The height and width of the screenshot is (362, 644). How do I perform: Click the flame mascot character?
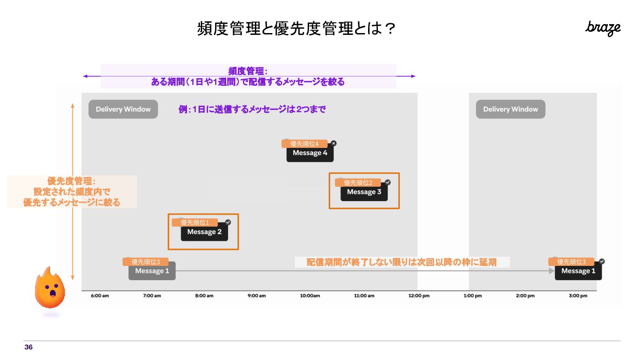click(50, 287)
